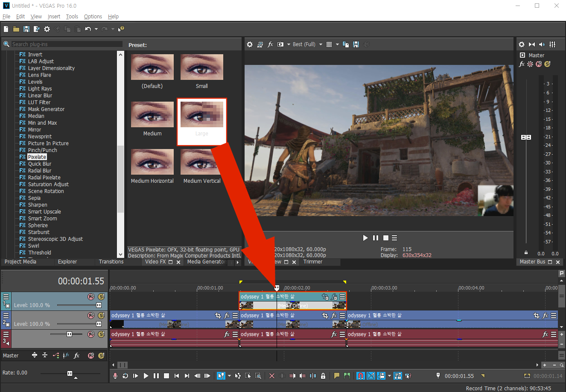Viewport: 566px width, 392px height.
Task: Stop the video preview
Action: pos(386,238)
